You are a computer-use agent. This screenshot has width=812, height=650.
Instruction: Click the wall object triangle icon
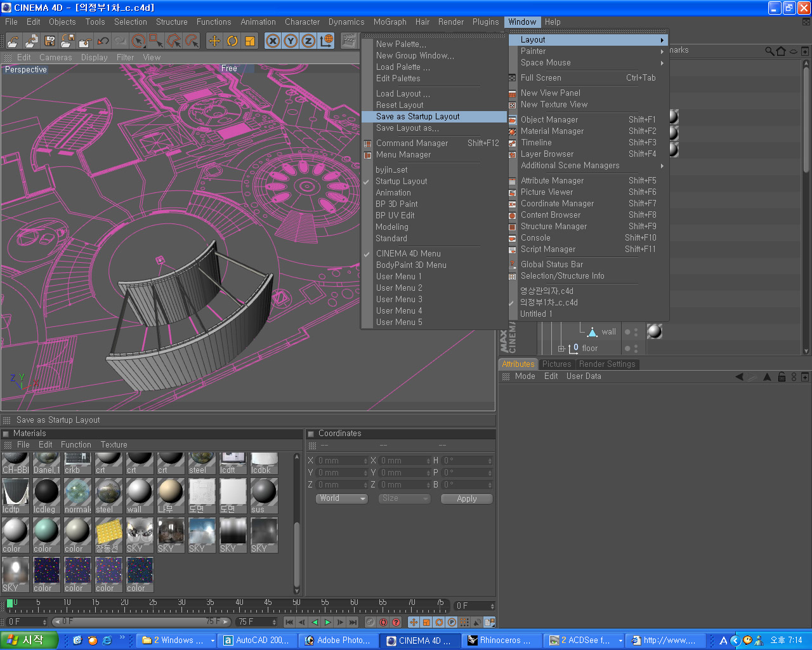tap(593, 332)
